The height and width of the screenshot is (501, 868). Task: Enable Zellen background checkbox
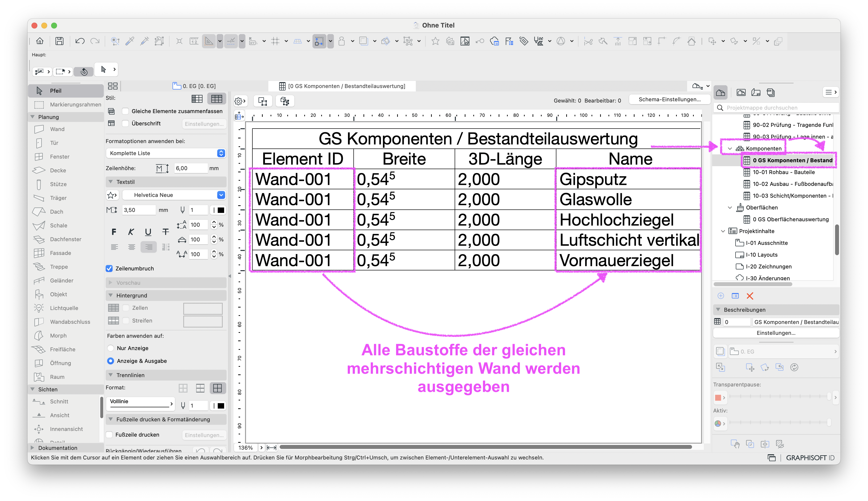(x=126, y=308)
